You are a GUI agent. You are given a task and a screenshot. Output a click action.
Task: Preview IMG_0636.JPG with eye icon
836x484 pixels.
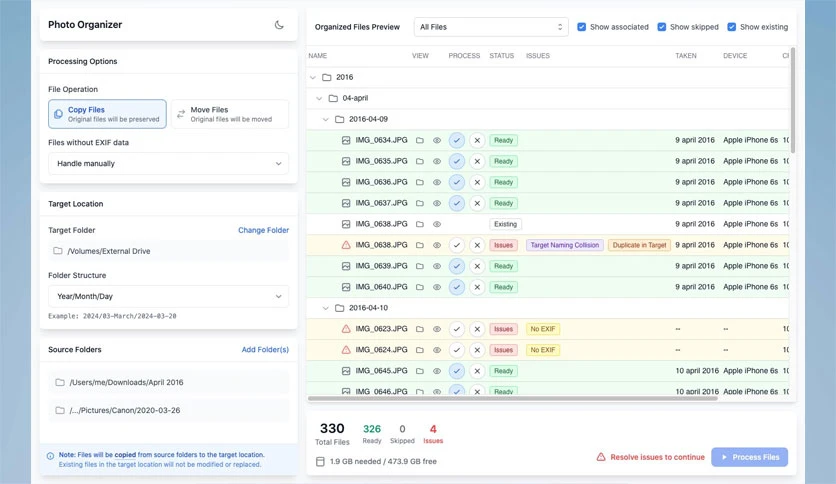[437, 182]
